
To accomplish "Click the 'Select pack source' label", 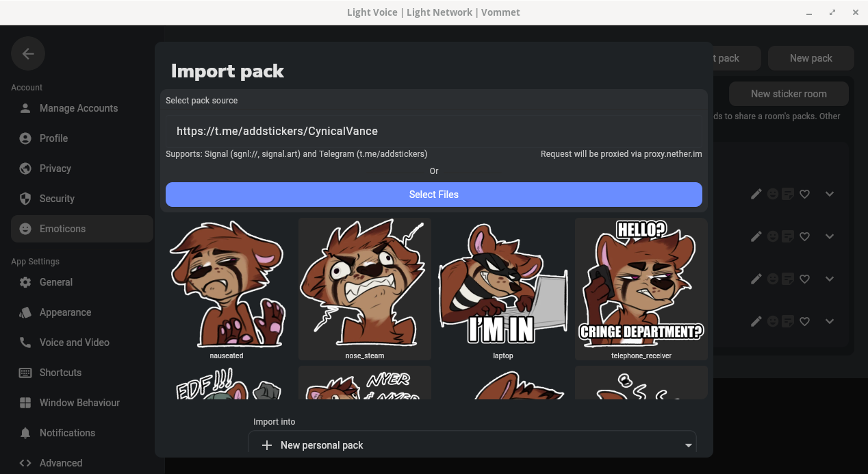I will click(x=202, y=100).
